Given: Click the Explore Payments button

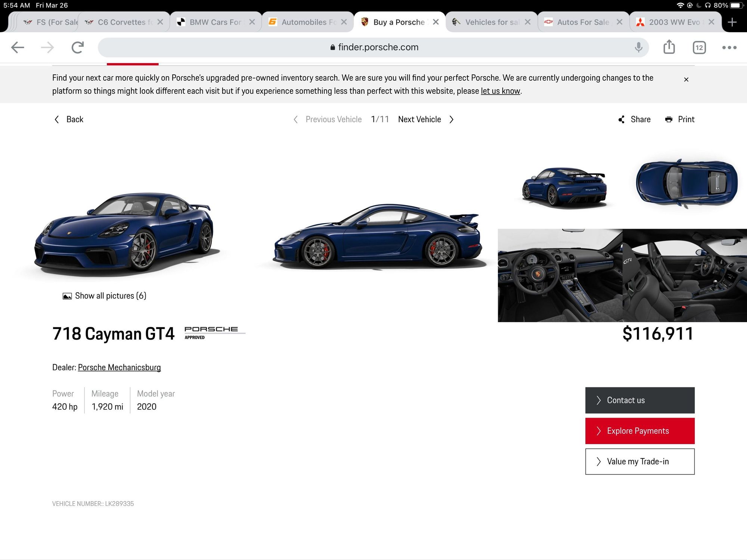Looking at the screenshot, I should [639, 431].
